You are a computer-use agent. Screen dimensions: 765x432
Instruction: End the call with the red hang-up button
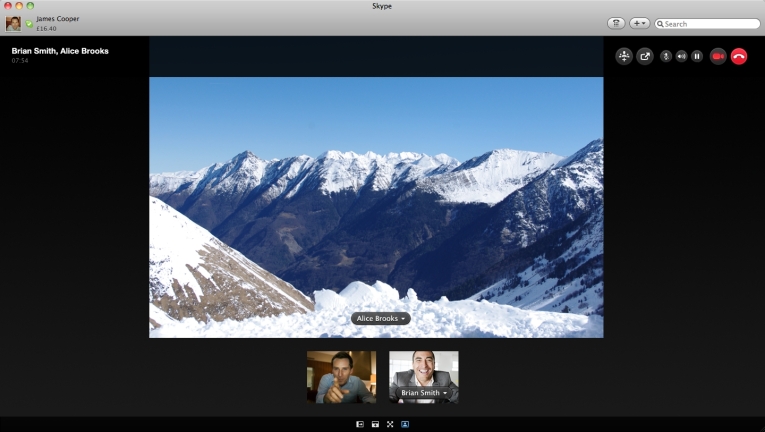pyautogui.click(x=739, y=56)
